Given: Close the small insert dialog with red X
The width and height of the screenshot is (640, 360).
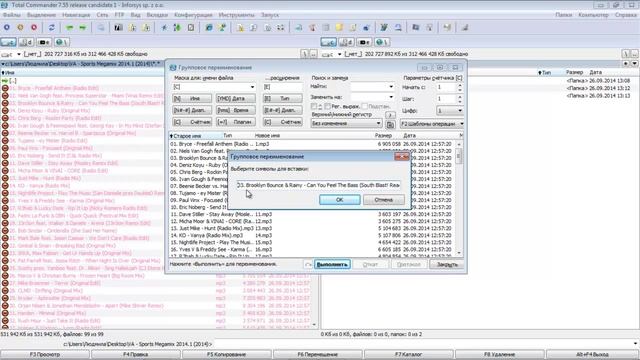Looking at the screenshot, I should tap(402, 157).
